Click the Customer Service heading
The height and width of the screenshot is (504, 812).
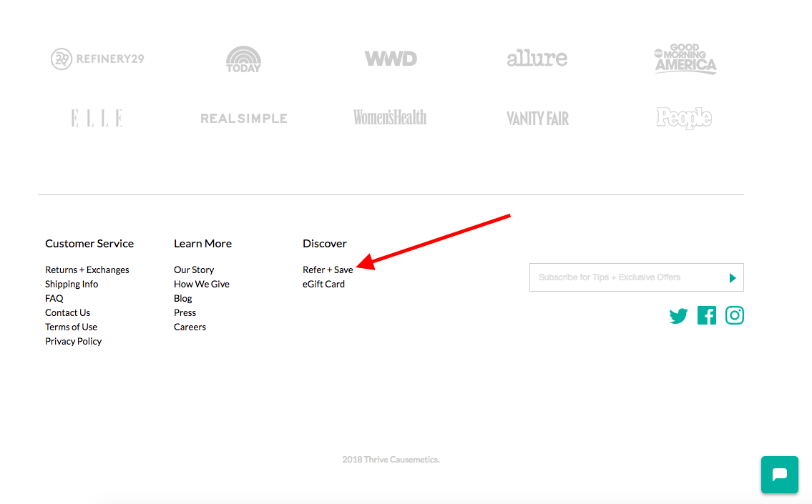pos(89,243)
